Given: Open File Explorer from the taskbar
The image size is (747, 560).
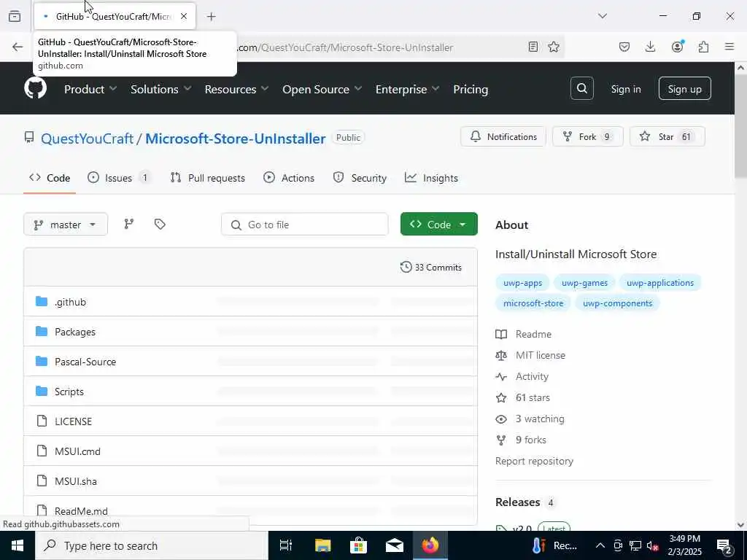Looking at the screenshot, I should (323, 545).
